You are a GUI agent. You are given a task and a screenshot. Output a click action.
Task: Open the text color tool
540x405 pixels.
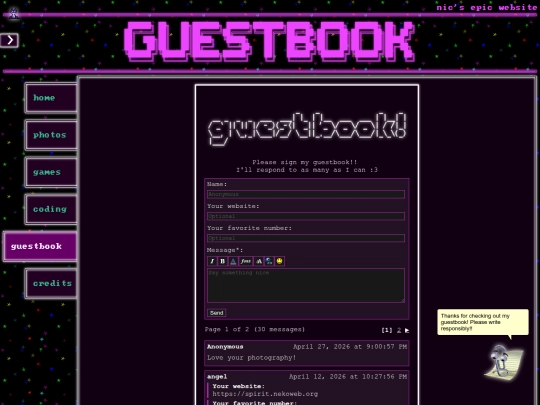click(x=233, y=261)
